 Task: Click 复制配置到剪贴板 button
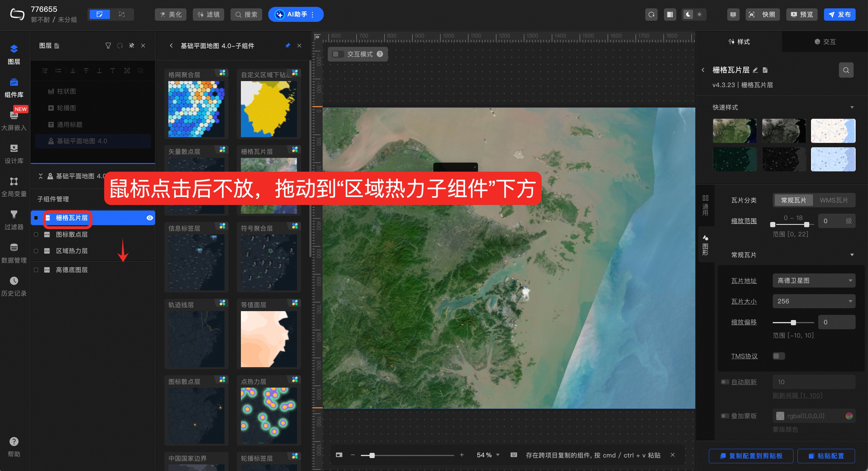pyautogui.click(x=751, y=455)
